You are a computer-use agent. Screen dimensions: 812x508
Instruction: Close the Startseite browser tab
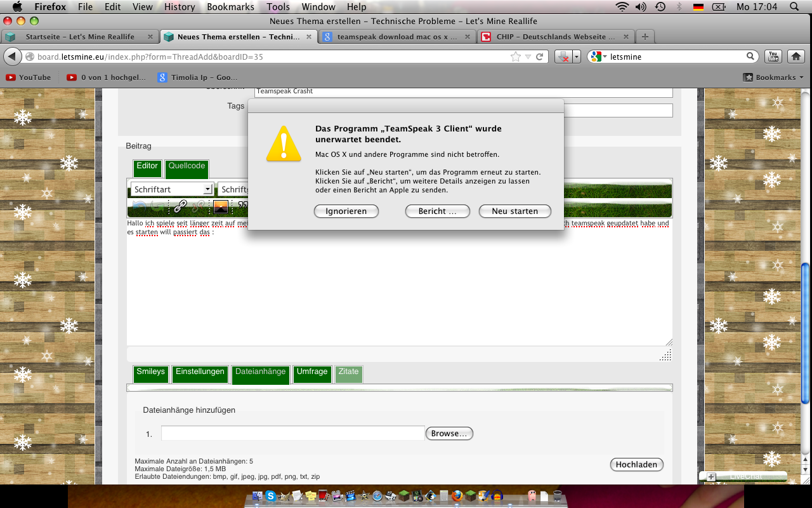click(150, 37)
